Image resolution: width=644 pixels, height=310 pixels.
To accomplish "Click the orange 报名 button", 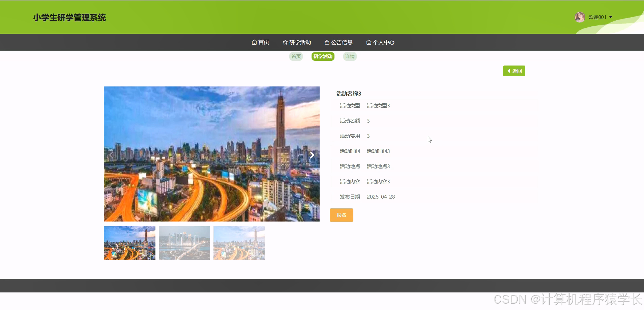I will coord(342,215).
